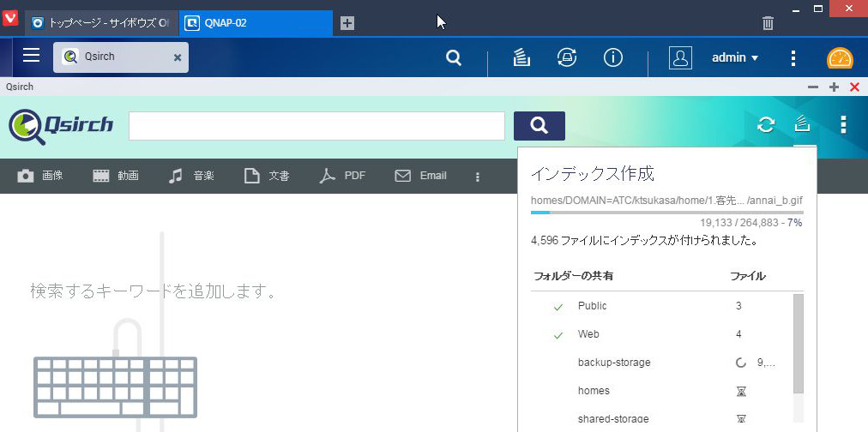Select the backup-storage folder row
This screenshot has height=432, width=868.
[x=661, y=363]
